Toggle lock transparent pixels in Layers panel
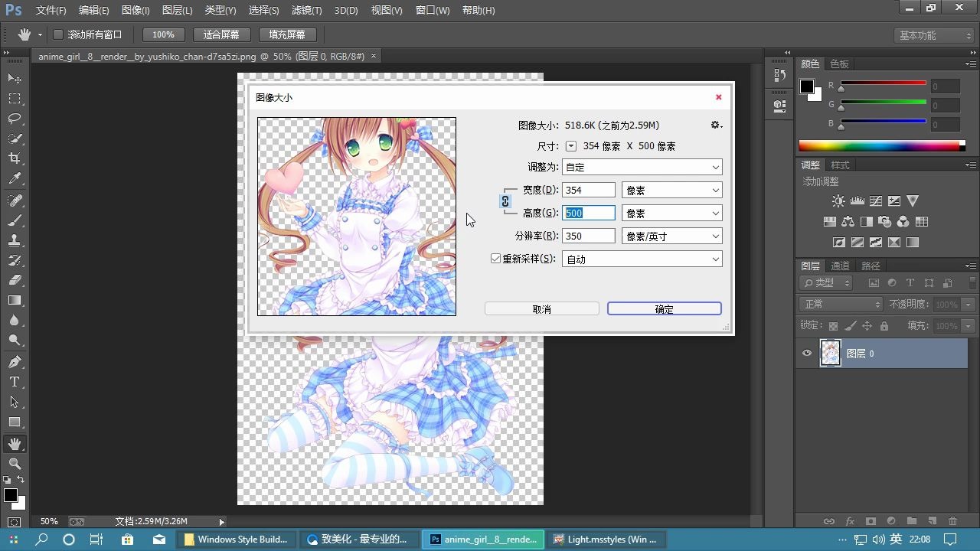Viewport: 980px width, 551px height. pyautogui.click(x=834, y=326)
